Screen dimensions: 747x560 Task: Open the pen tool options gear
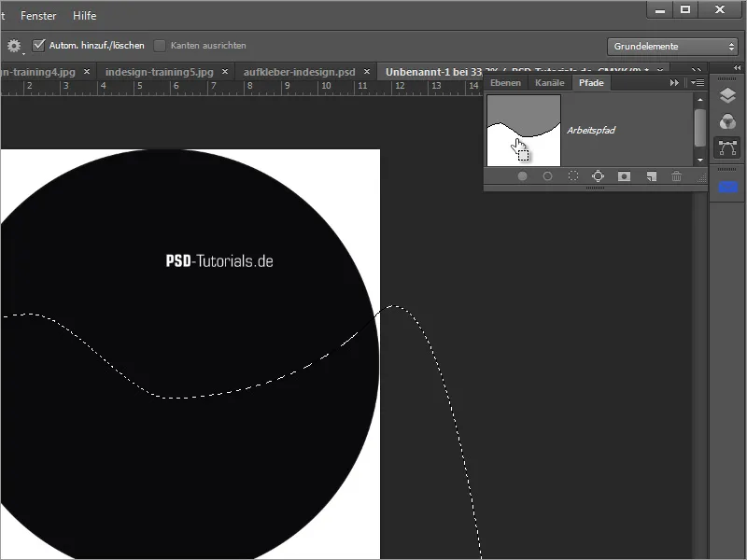tap(14, 46)
